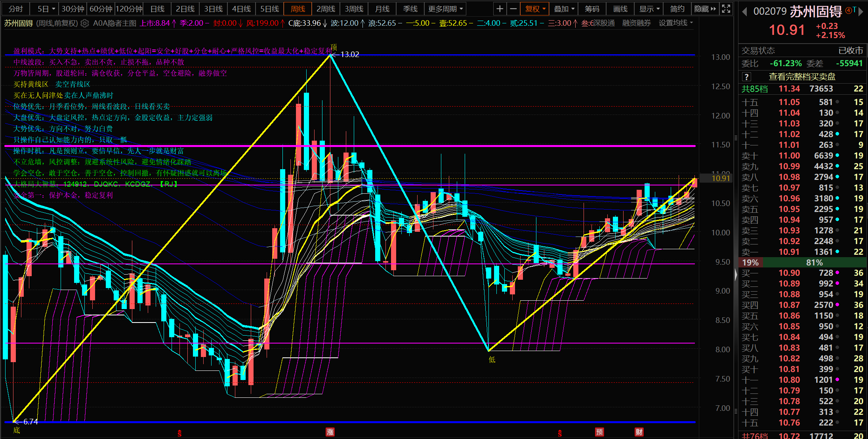The height and width of the screenshot is (439, 868).
Task: Open the 复权 adjustment dropdown
Action: coord(535,9)
